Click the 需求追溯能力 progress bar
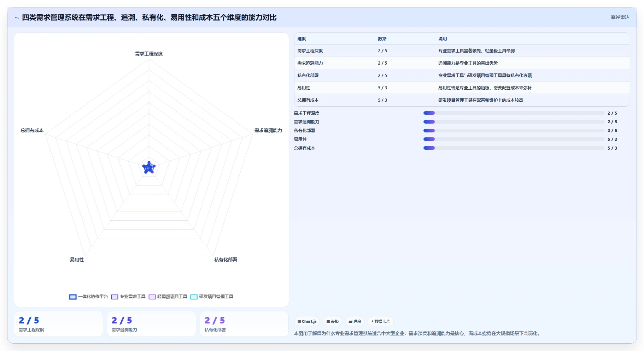The width and height of the screenshot is (644, 351). [x=514, y=122]
